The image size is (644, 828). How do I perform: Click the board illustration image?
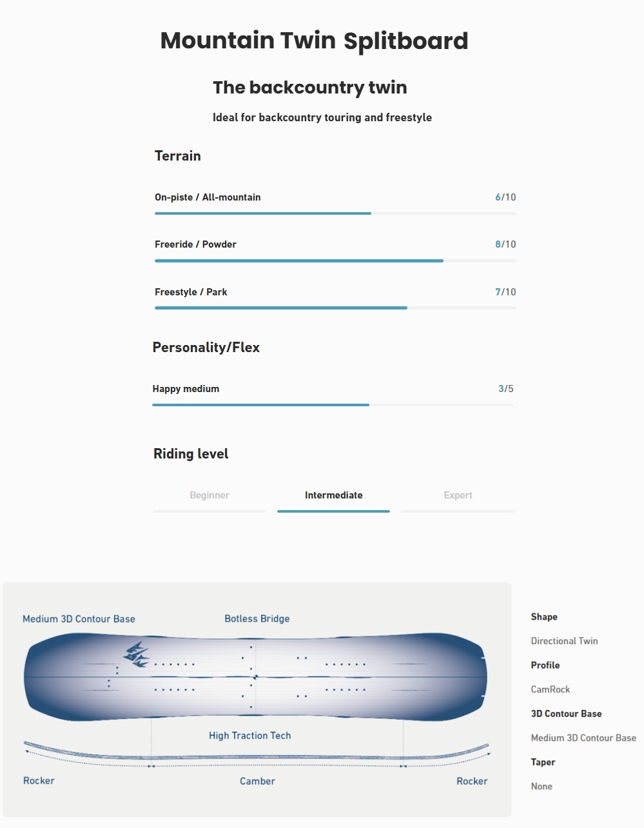click(257, 677)
